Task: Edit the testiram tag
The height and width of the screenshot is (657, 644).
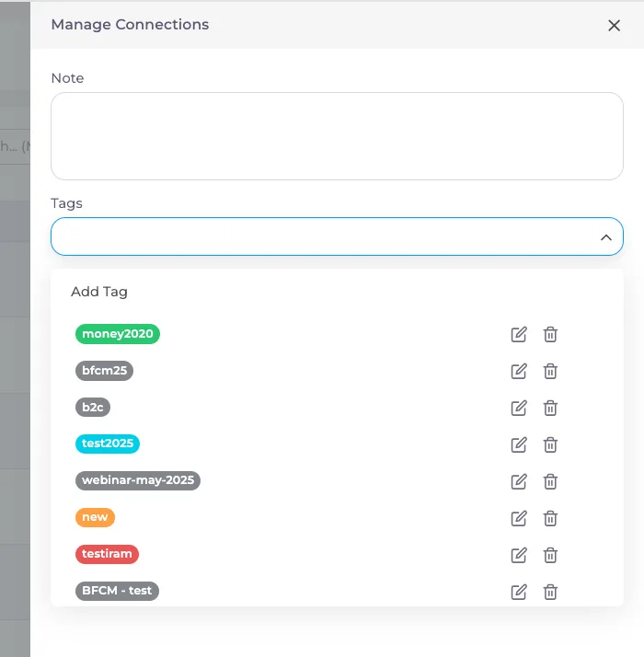Action: click(x=519, y=555)
